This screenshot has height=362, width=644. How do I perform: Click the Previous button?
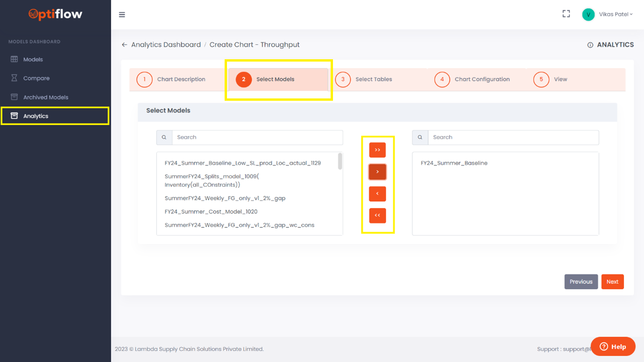pos(581,282)
